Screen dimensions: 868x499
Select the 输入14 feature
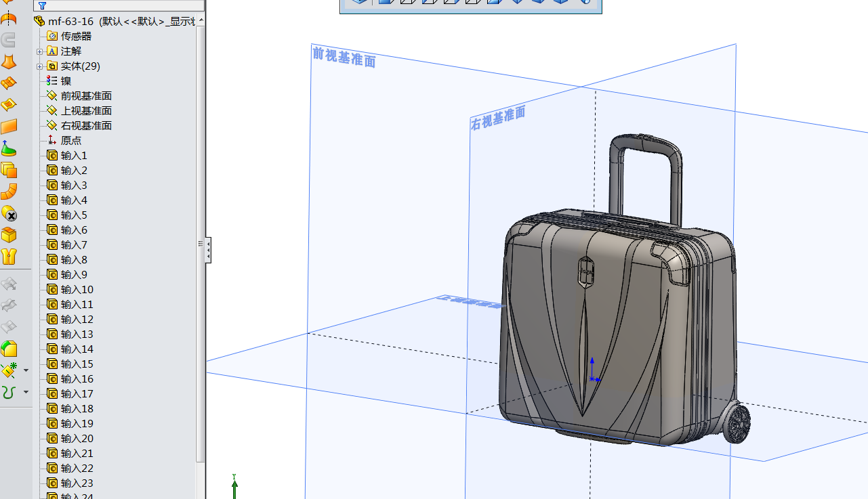pos(70,349)
